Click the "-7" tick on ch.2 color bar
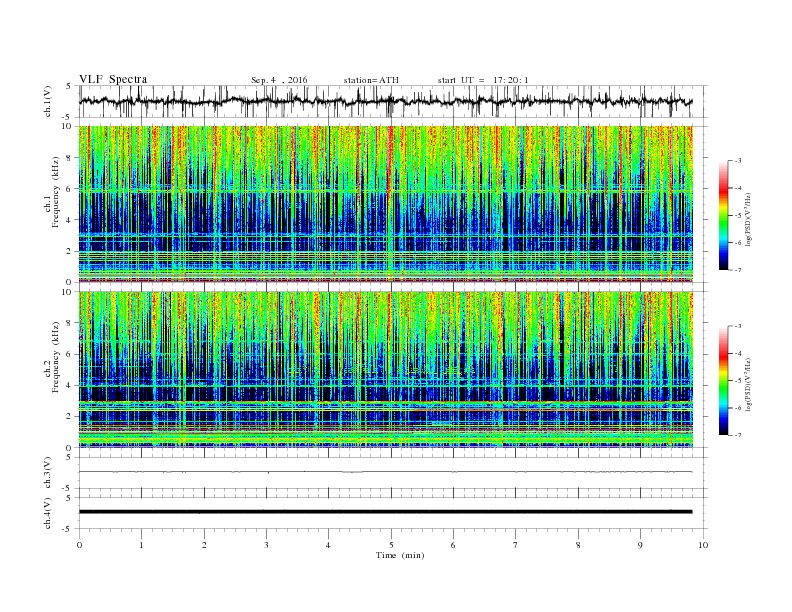 pos(738,435)
